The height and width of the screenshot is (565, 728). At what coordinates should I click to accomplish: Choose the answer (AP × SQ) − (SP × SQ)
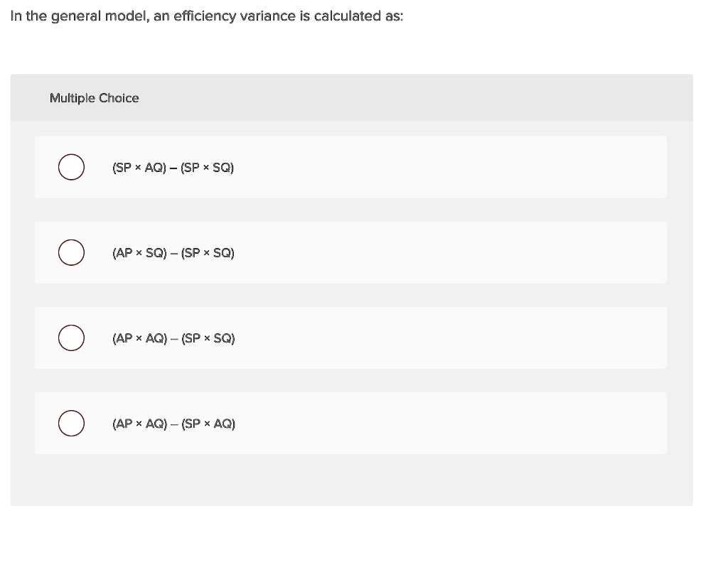(173, 252)
